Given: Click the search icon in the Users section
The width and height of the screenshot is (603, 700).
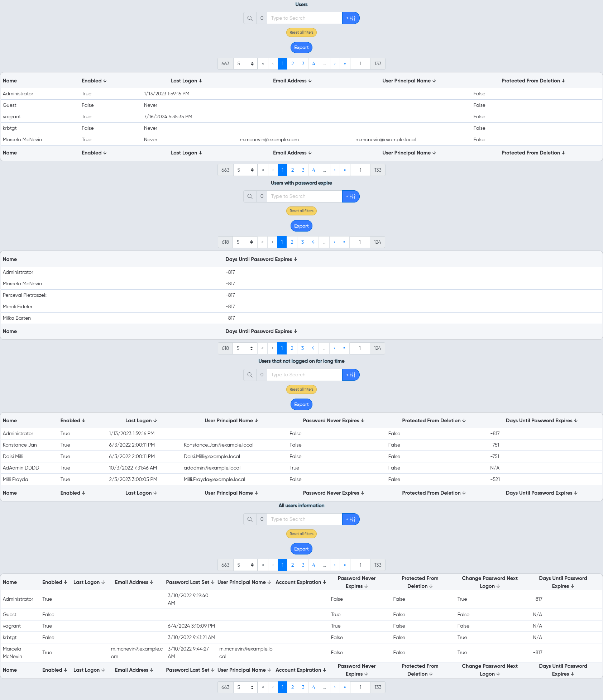Looking at the screenshot, I should 250,18.
